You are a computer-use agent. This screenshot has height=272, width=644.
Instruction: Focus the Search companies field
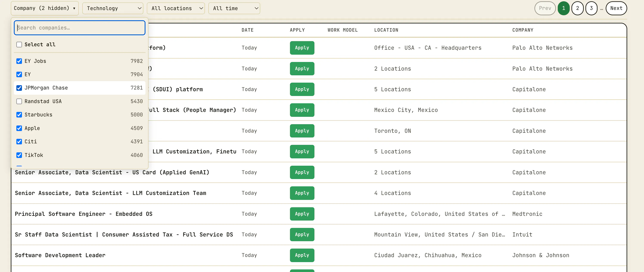(x=79, y=28)
